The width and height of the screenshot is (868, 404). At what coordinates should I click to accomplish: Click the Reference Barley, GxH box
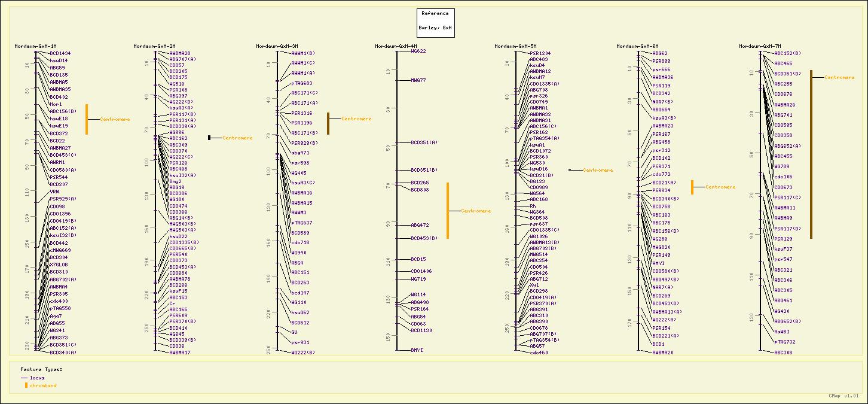coord(435,23)
